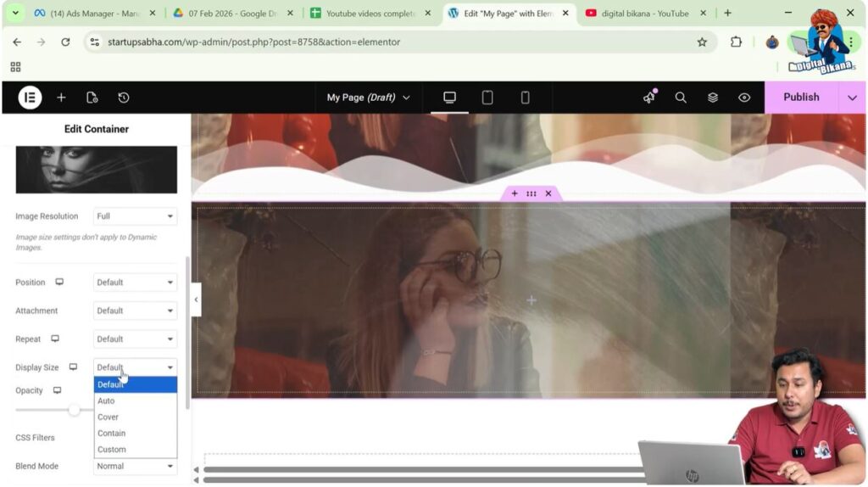
Task: Close the Ads Manager tab
Action: 153,14
